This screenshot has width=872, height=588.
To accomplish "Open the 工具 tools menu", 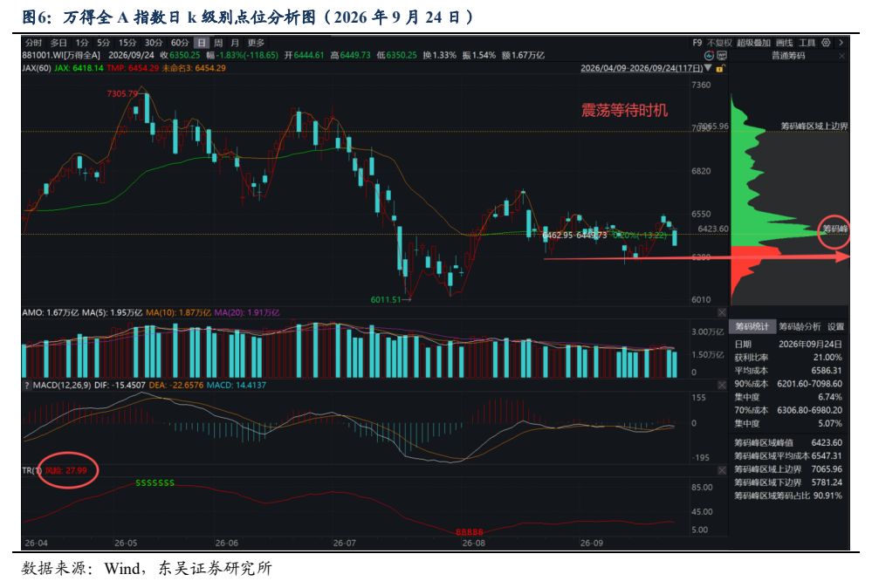I will 807,43.
